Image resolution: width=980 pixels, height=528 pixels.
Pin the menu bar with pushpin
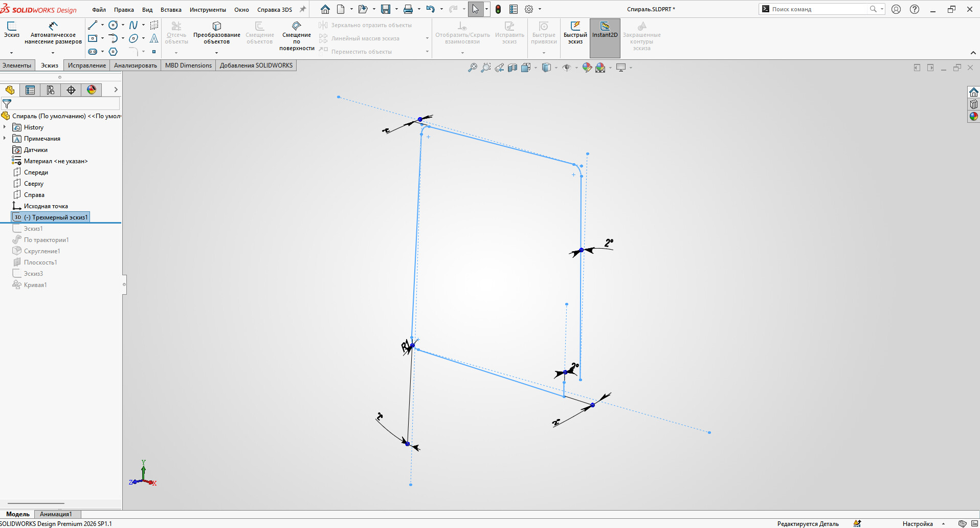(303, 9)
